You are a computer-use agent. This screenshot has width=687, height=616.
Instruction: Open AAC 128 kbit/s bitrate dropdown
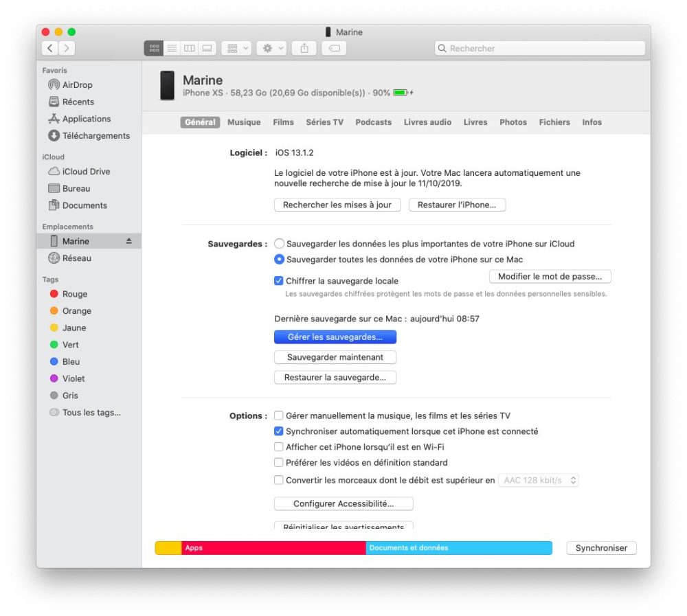[x=539, y=480]
